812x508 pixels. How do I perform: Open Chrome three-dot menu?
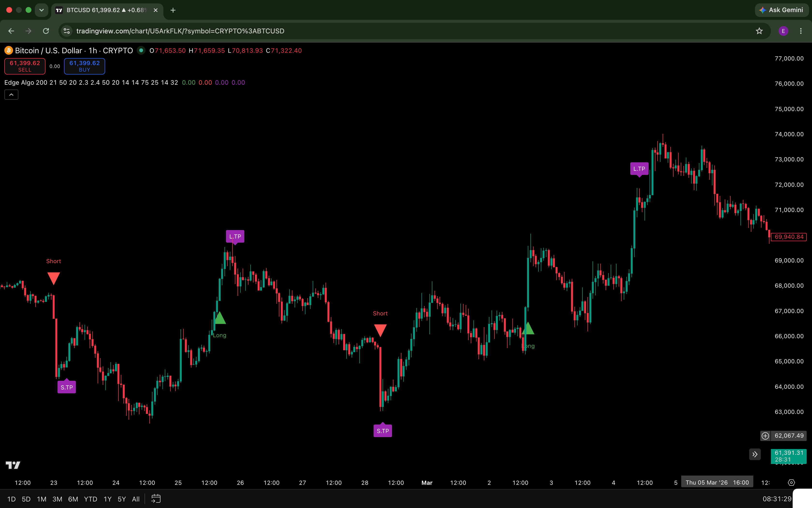[801, 31]
